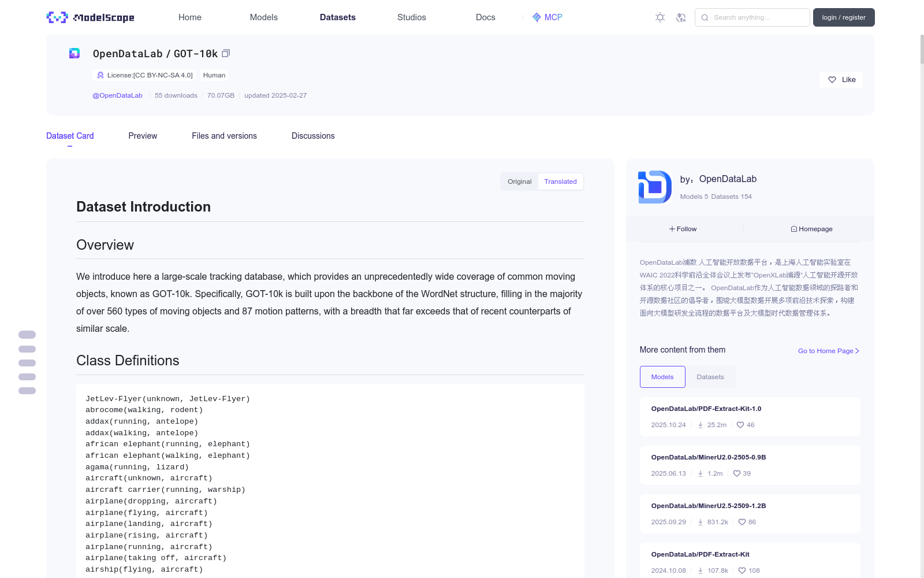924x578 pixels.
Task: Click the License CC BY-NC-SA 4.0 tag
Action: pos(144,75)
